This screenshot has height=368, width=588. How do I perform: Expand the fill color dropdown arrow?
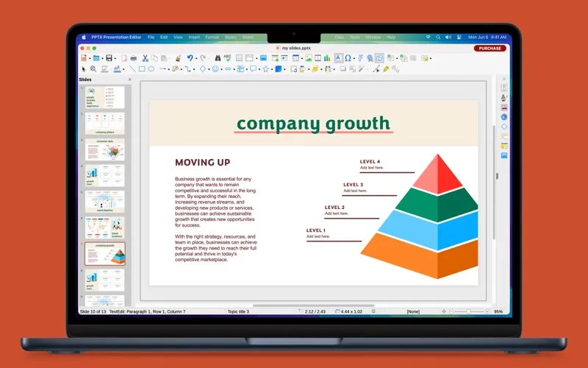(x=123, y=69)
